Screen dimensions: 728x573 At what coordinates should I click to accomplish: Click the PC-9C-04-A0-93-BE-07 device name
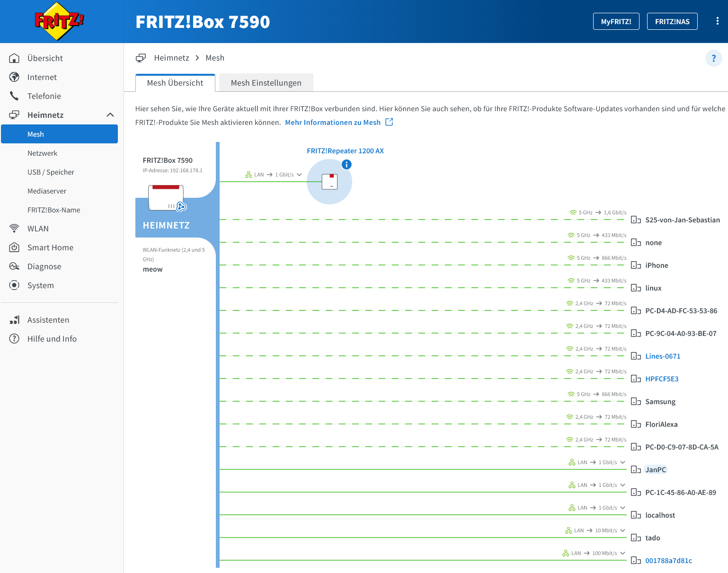tap(681, 334)
